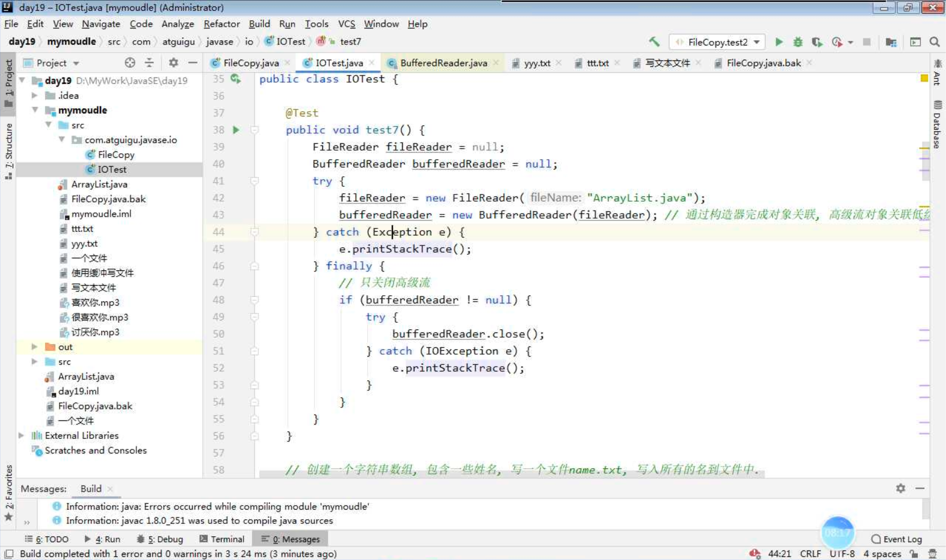The width and height of the screenshot is (946, 560).
Task: Click run gutter icon at line 38
Action: pos(236,130)
